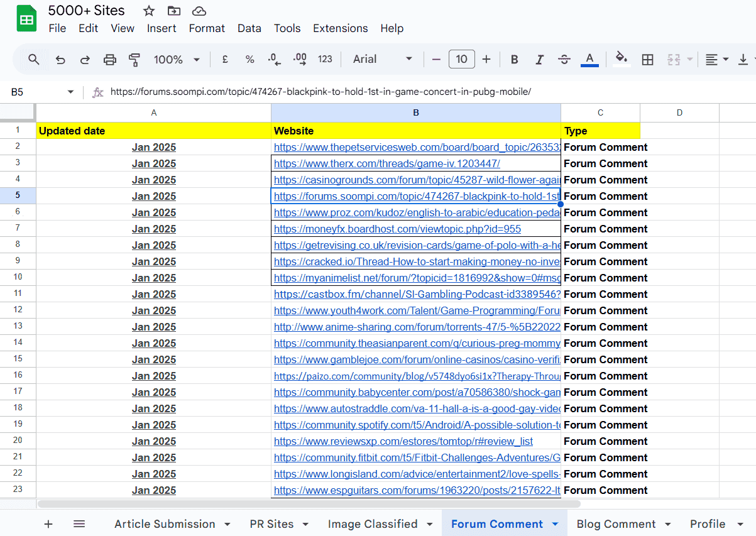Image resolution: width=756 pixels, height=536 pixels.
Task: Click the Print icon in toolbar
Action: point(110,60)
